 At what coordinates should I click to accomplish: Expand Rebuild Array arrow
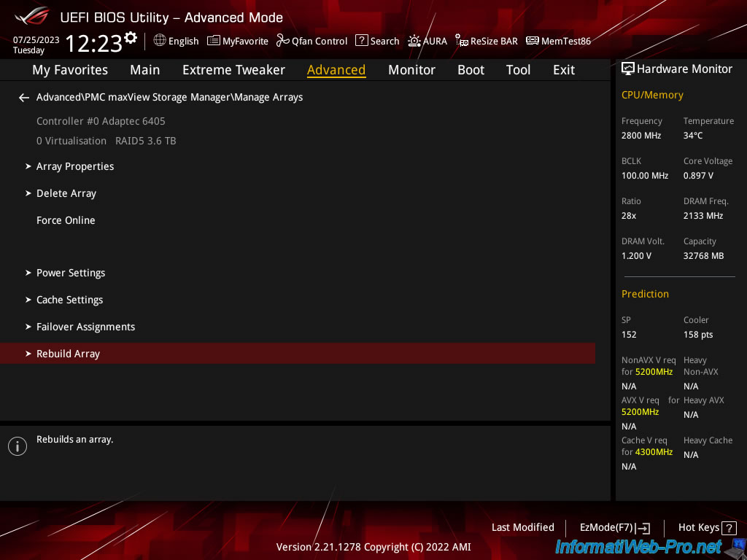[x=28, y=354]
